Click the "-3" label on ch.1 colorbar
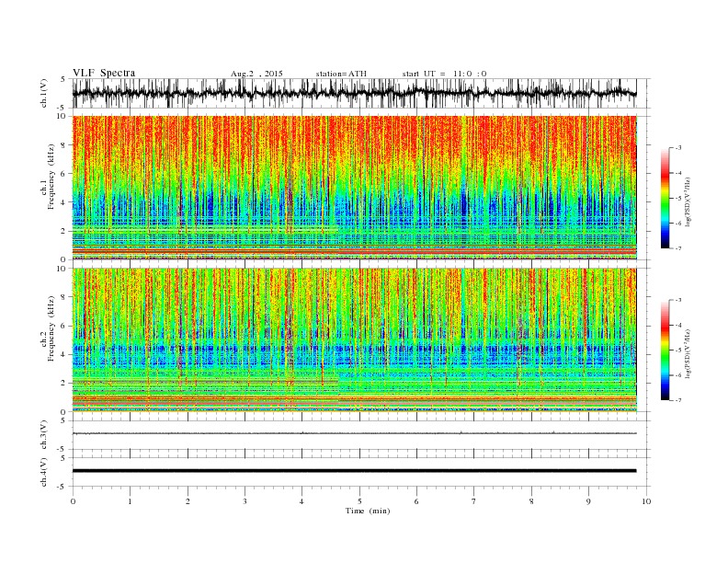This screenshot has width=728, height=563. tap(678, 148)
